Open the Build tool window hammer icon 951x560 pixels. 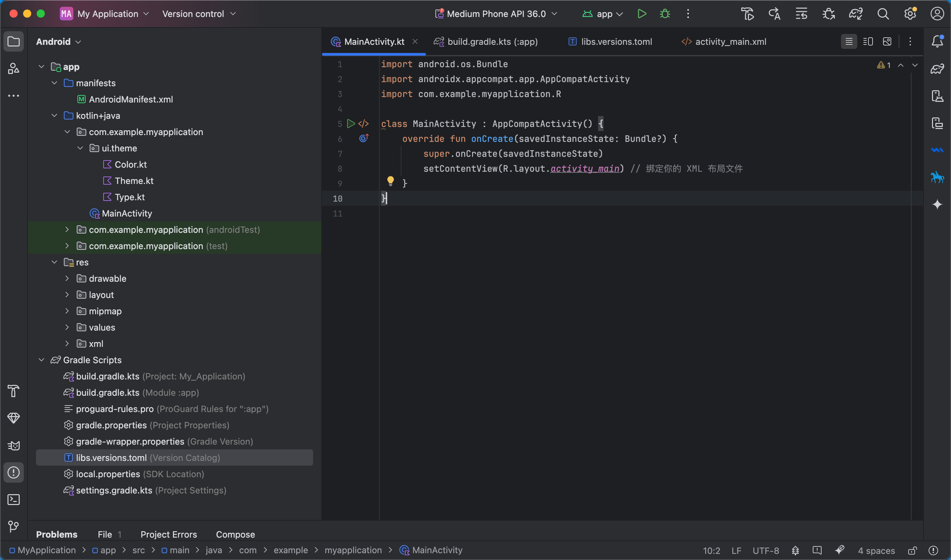14,391
